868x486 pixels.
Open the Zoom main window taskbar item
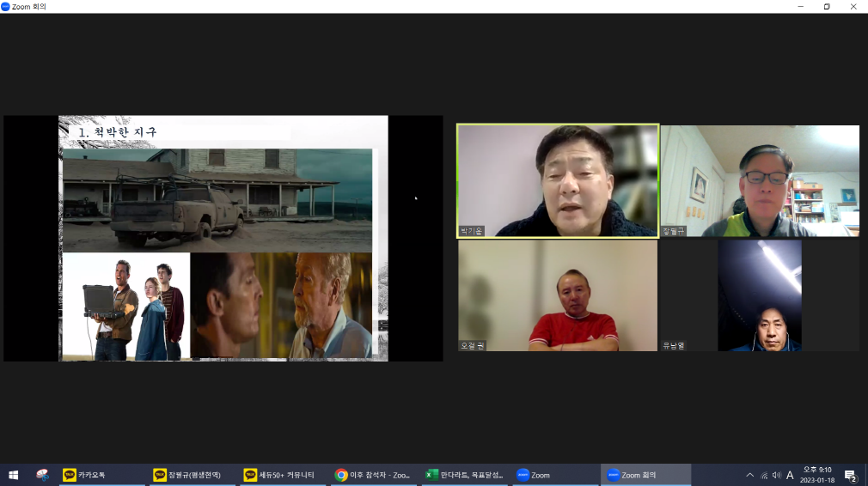554,475
